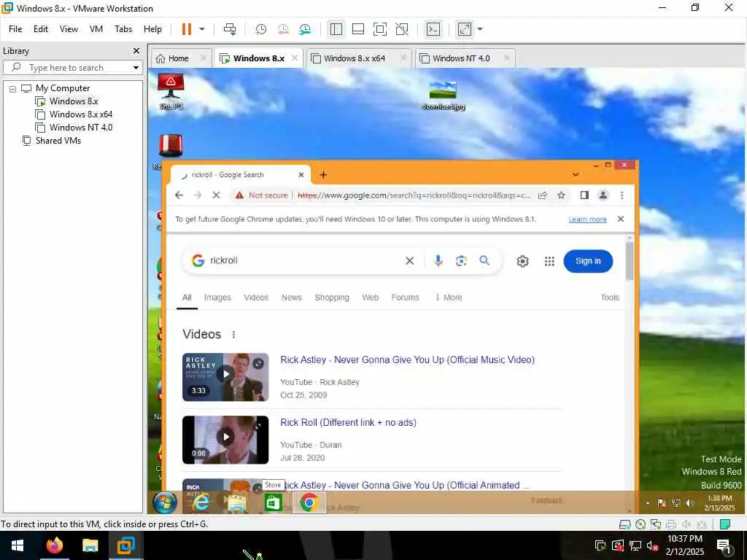Click the Not secure warning indicator
The image size is (747, 560).
click(262, 195)
